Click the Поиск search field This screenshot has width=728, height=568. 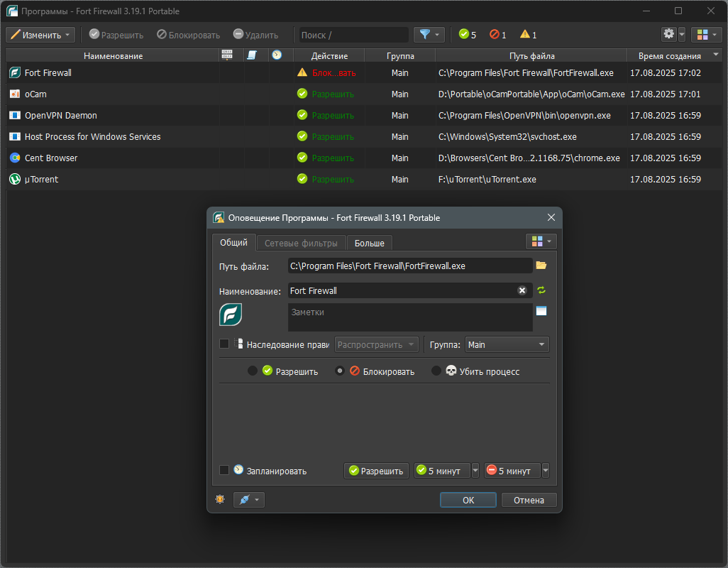tap(354, 35)
